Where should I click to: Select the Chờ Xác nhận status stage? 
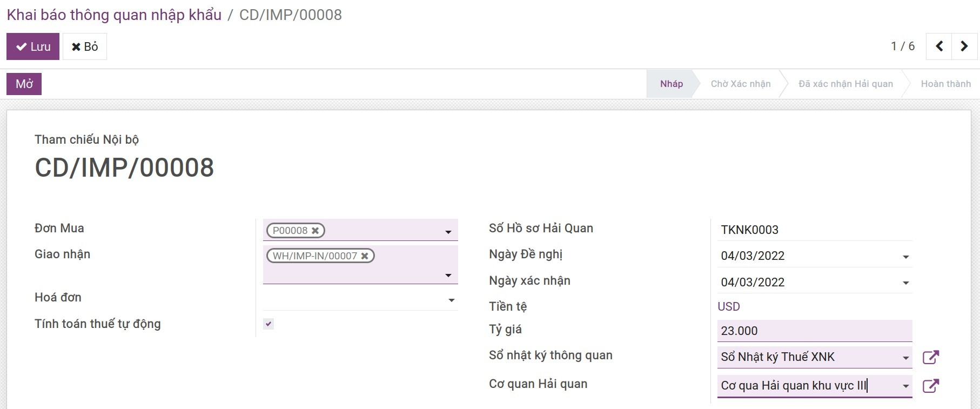coord(740,84)
